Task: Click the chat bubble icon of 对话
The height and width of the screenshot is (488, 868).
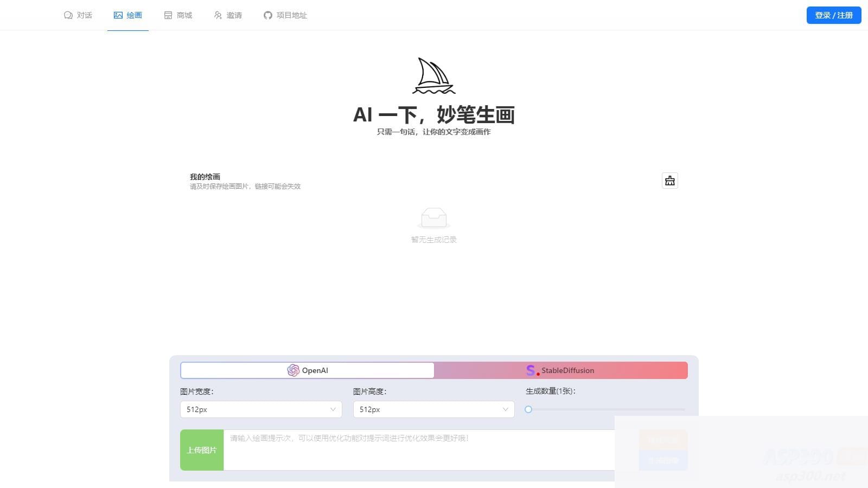Action: click(67, 15)
